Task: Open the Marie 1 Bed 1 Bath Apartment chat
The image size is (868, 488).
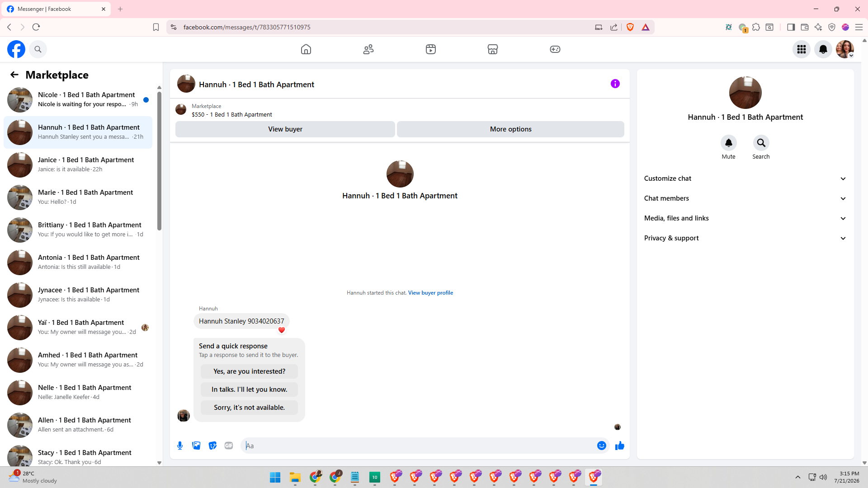Action: [x=78, y=197]
